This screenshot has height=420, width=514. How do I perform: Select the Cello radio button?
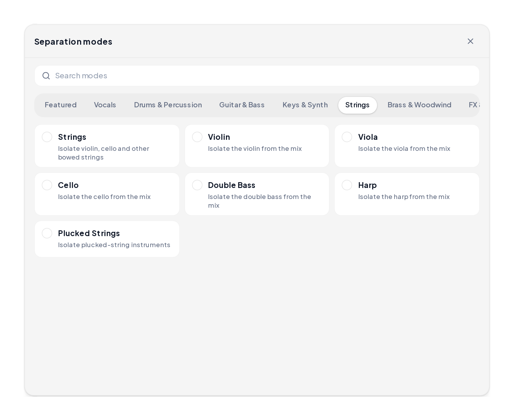47,185
